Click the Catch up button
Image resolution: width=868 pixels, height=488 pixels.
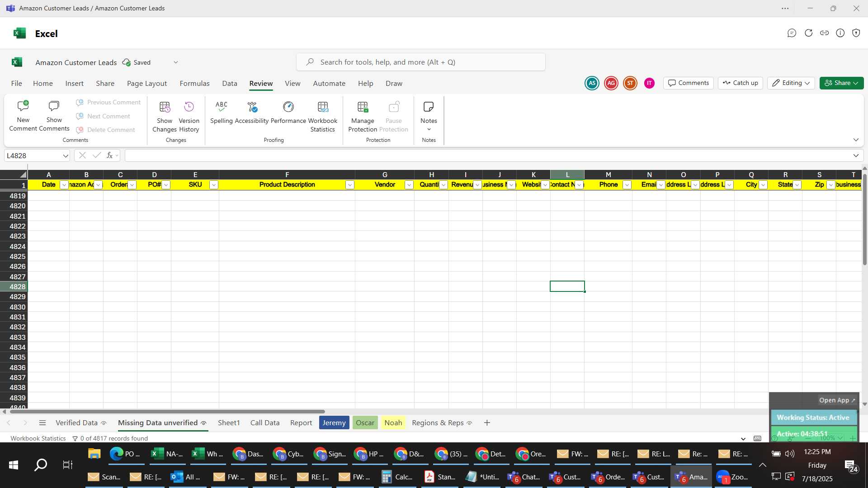(x=740, y=83)
